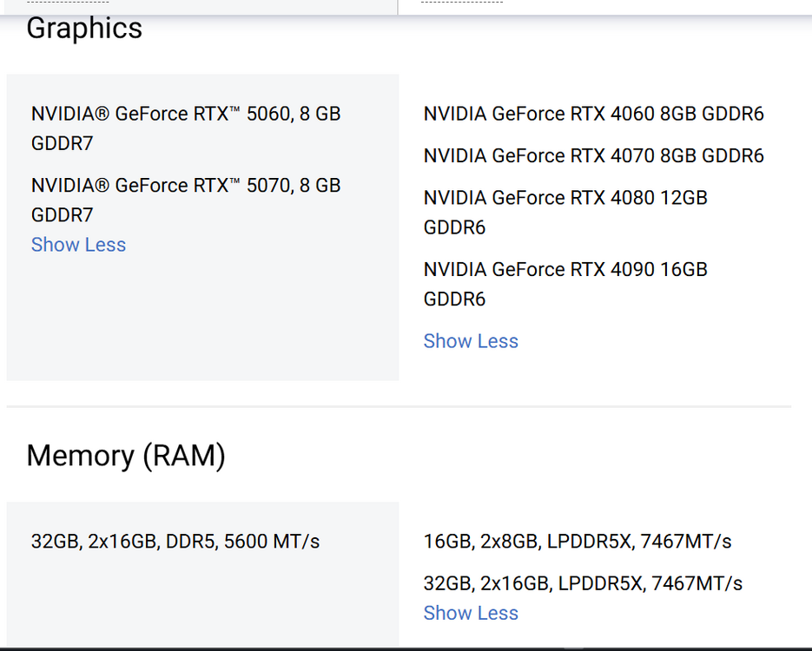Click the 32GB DDR5 5600 MT/s memory spec
Image resolution: width=812 pixels, height=651 pixels.
[175, 542]
